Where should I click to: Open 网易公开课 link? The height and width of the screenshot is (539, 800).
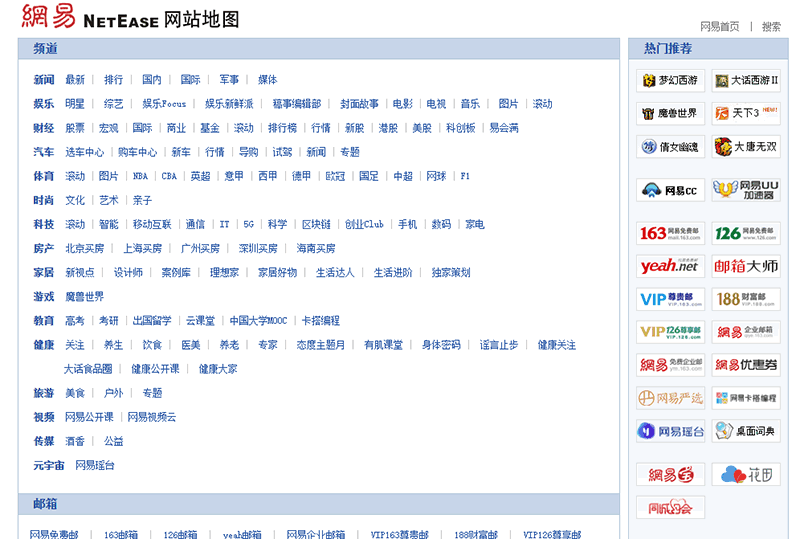(x=89, y=417)
